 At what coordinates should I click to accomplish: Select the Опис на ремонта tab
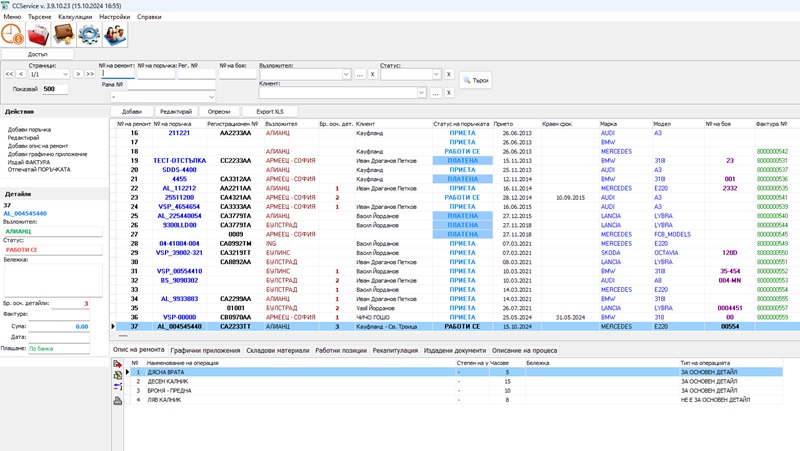(x=138, y=349)
